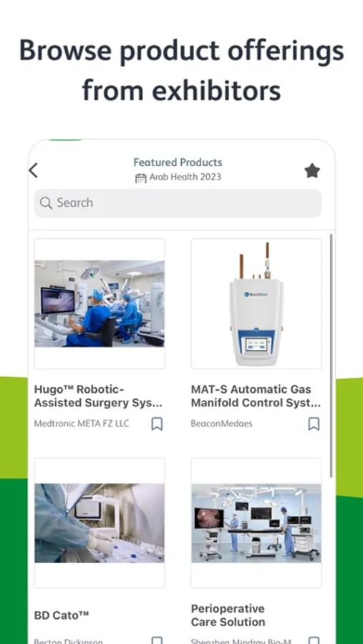
Task: View the BD Cato product photo
Action: [99, 523]
